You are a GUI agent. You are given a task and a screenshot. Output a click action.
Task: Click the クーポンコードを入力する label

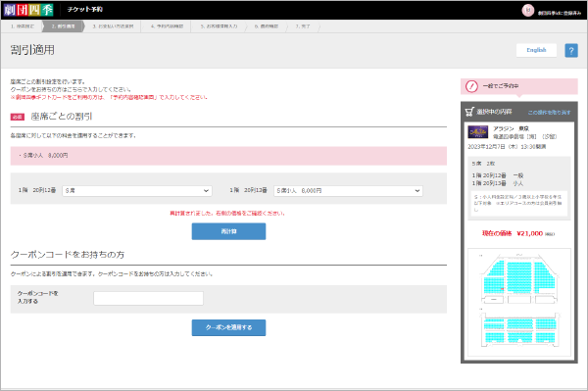pos(37,297)
